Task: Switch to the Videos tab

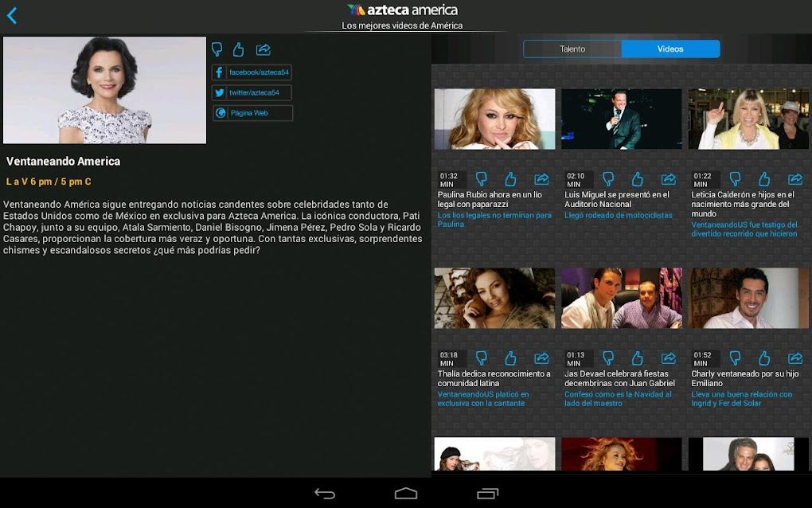Action: click(x=670, y=49)
